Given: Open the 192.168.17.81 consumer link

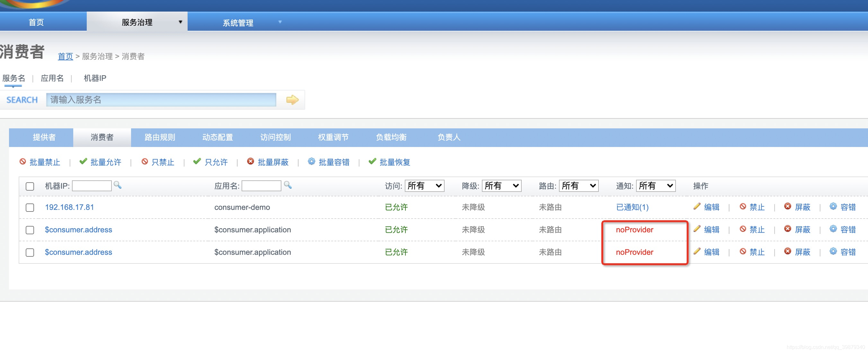Looking at the screenshot, I should [x=69, y=207].
